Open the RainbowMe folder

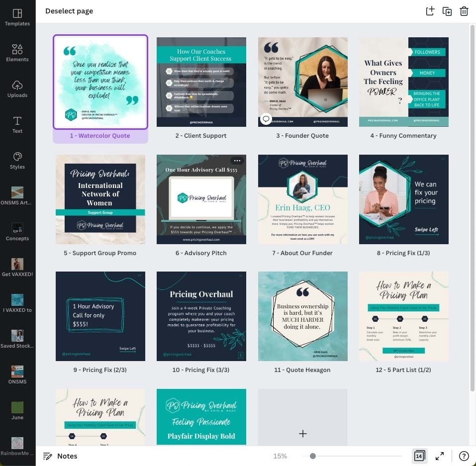click(17, 447)
